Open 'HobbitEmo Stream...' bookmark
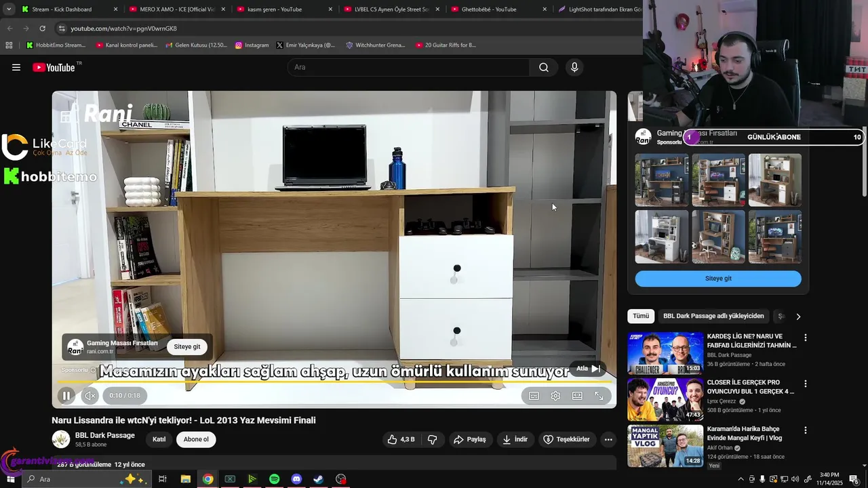 [56, 45]
